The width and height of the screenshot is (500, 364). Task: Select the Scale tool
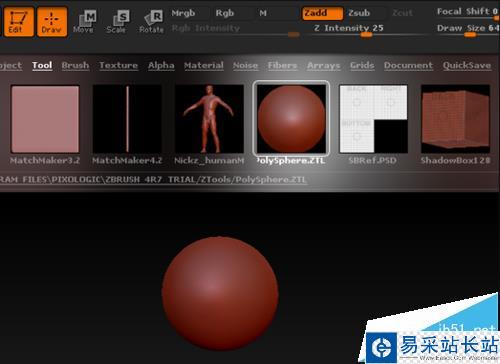pos(117,22)
